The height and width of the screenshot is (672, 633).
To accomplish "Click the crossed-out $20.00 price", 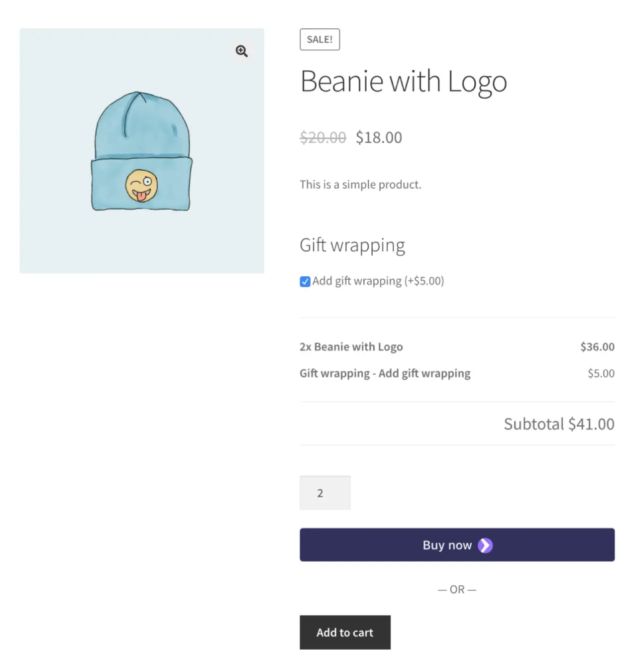I will click(322, 137).
